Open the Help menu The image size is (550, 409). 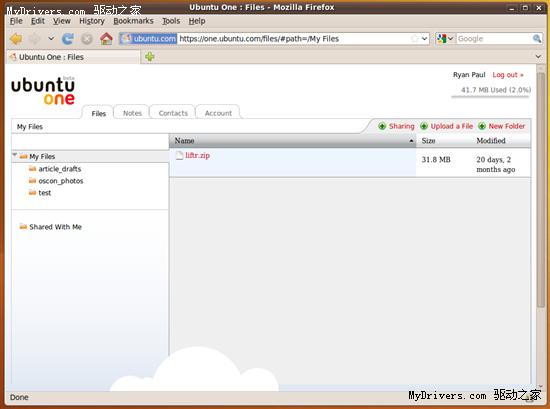[x=197, y=21]
